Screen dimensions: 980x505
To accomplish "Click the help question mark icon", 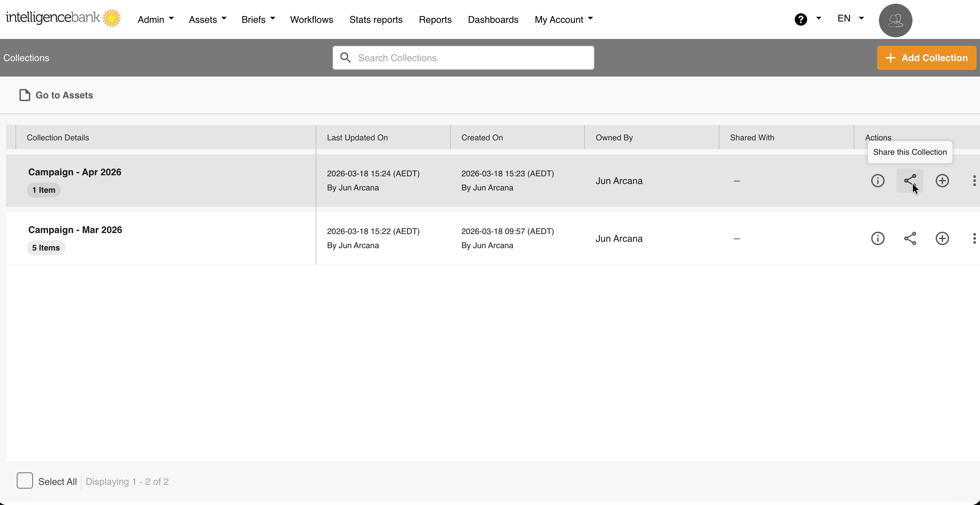I will point(800,19).
